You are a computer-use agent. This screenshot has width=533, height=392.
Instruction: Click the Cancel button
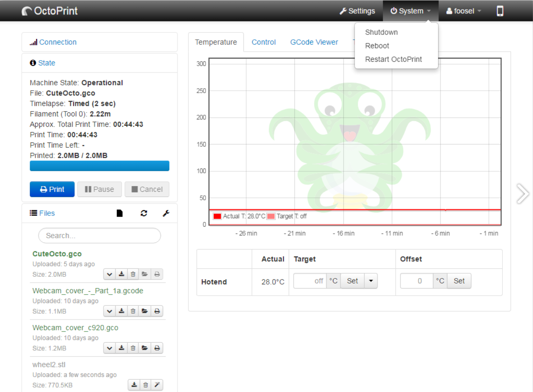point(147,189)
